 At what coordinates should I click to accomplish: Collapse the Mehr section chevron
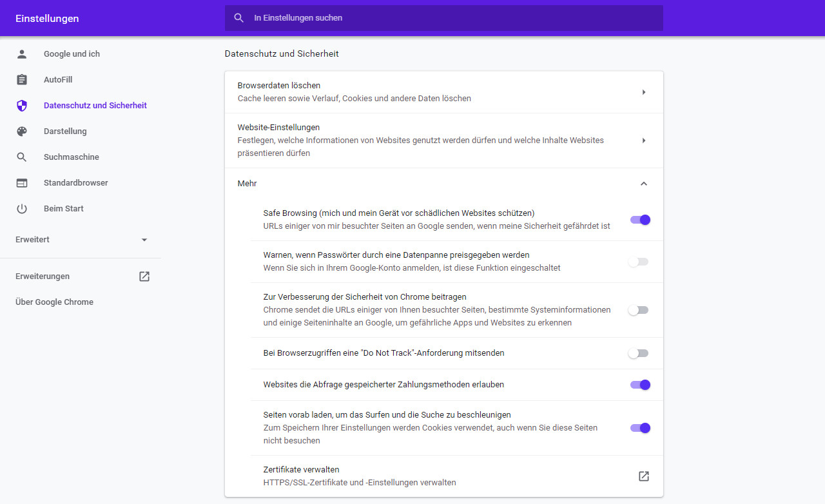coord(644,184)
